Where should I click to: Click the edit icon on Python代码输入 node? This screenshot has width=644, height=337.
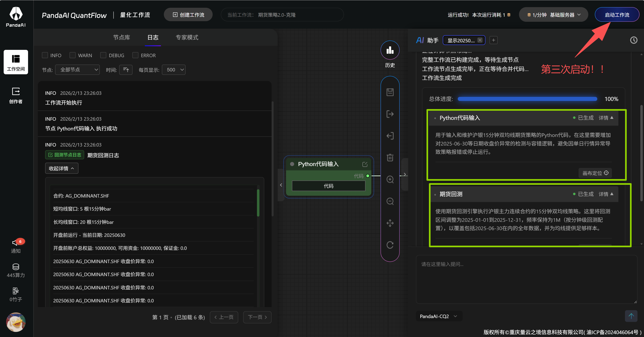[365, 164]
